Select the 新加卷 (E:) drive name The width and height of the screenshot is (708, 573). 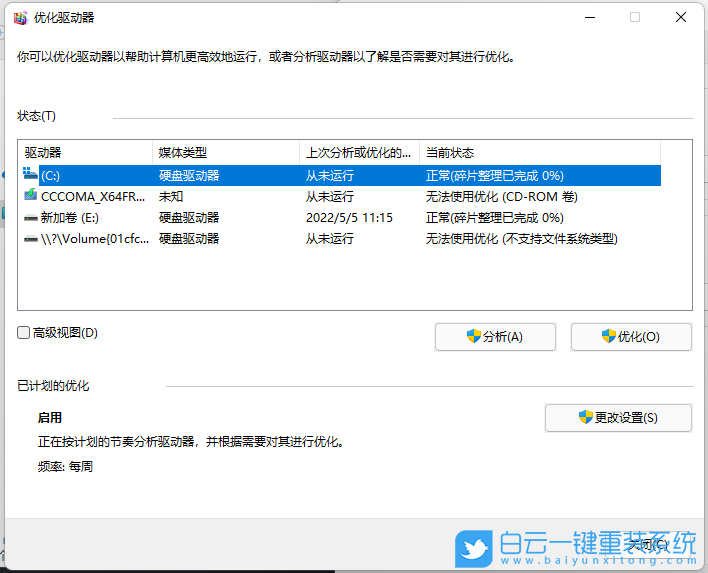[70, 218]
